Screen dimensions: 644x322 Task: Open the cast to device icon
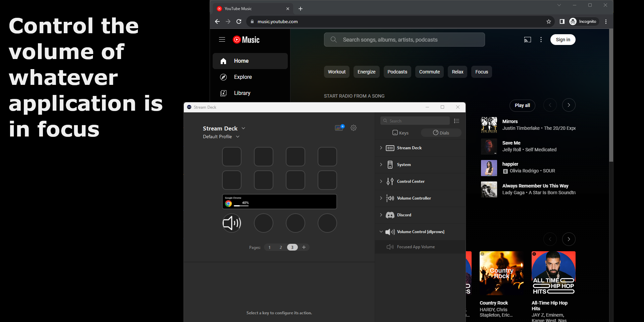coord(528,40)
